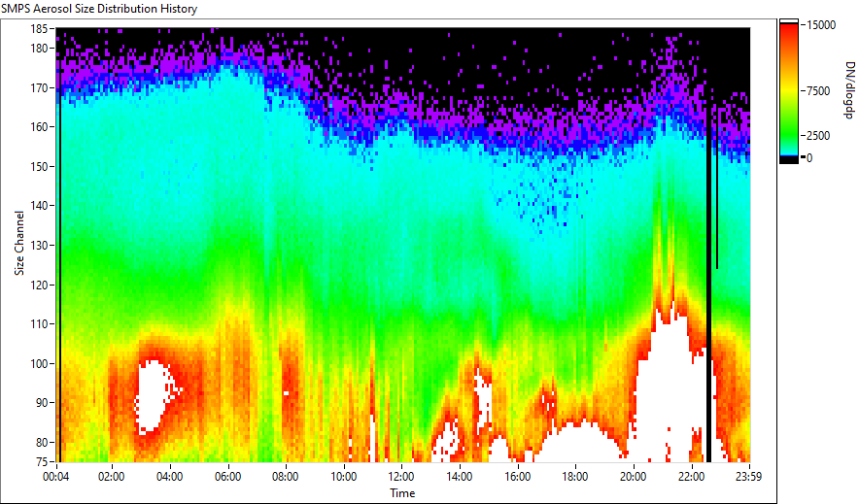
Task: Click the SMPS Aerosol Size Distribution History title
Action: pos(99,9)
